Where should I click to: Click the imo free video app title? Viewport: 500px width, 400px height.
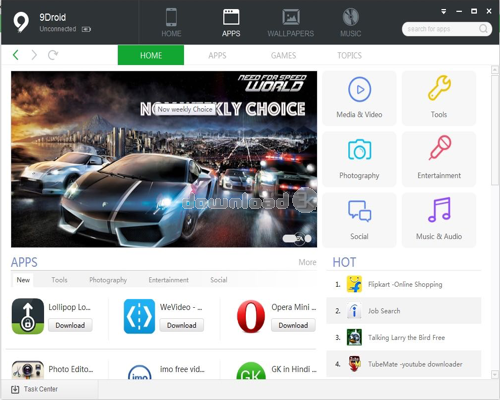click(182, 369)
